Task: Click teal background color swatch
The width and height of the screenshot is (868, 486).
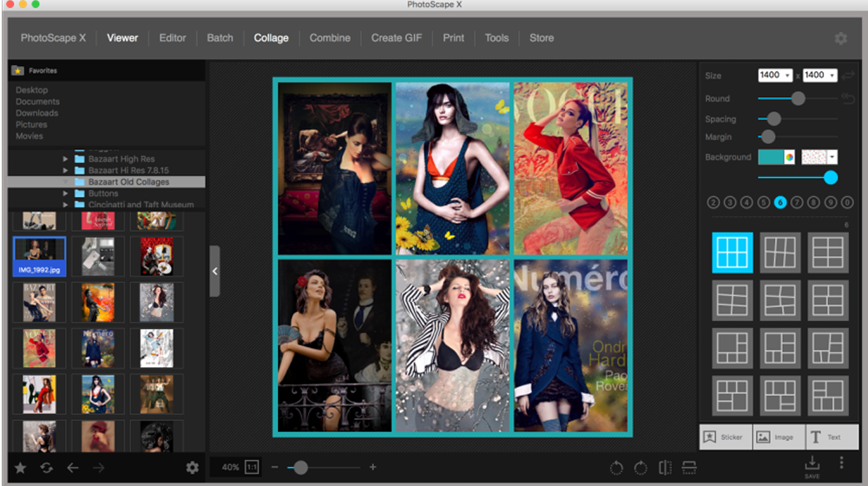Action: tap(771, 157)
